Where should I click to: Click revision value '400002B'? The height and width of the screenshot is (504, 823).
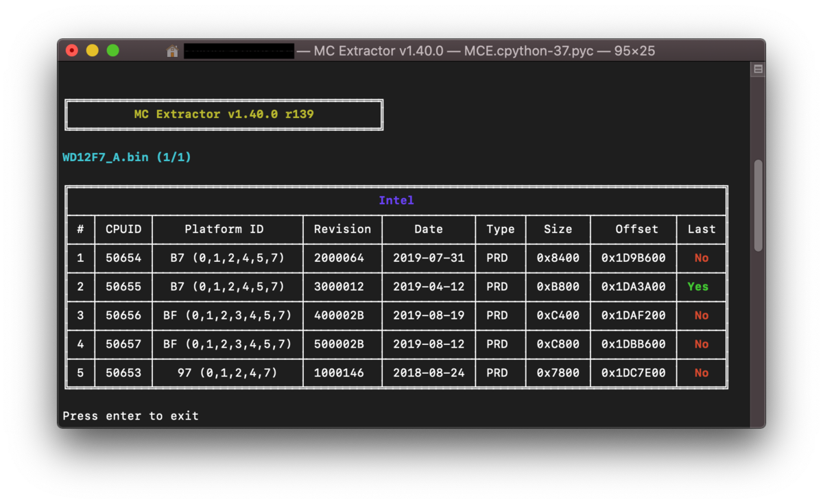coord(339,315)
